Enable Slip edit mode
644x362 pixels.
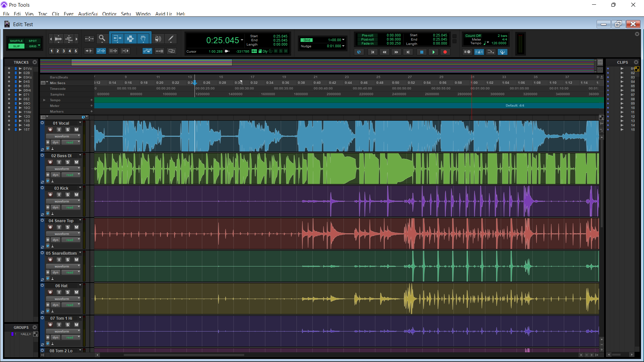pyautogui.click(x=16, y=46)
